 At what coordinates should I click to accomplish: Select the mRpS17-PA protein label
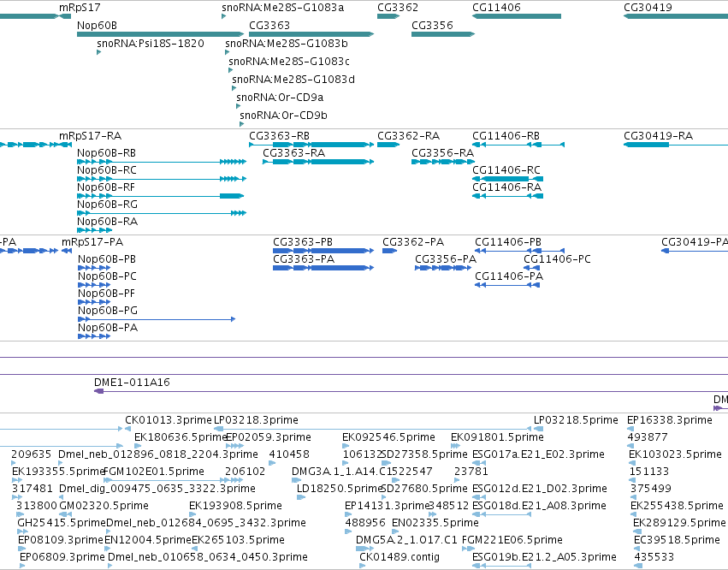click(92, 242)
